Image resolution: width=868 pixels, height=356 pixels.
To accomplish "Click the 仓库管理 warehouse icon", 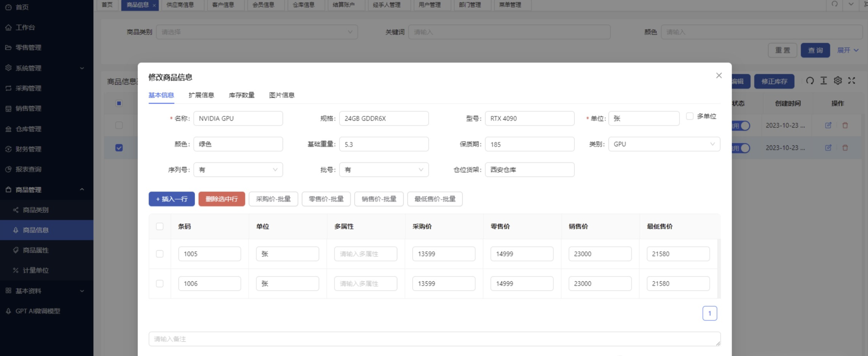I will point(9,129).
